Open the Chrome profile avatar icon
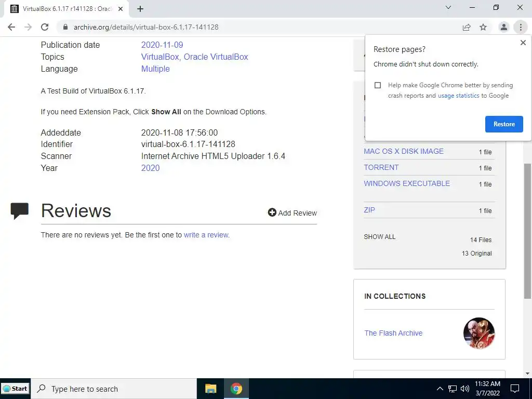The width and height of the screenshot is (532, 399). pos(504,27)
